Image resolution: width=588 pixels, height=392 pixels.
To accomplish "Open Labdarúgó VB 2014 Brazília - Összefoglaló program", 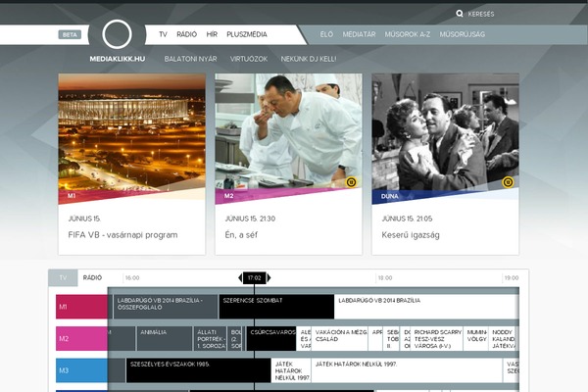I will point(166,307).
